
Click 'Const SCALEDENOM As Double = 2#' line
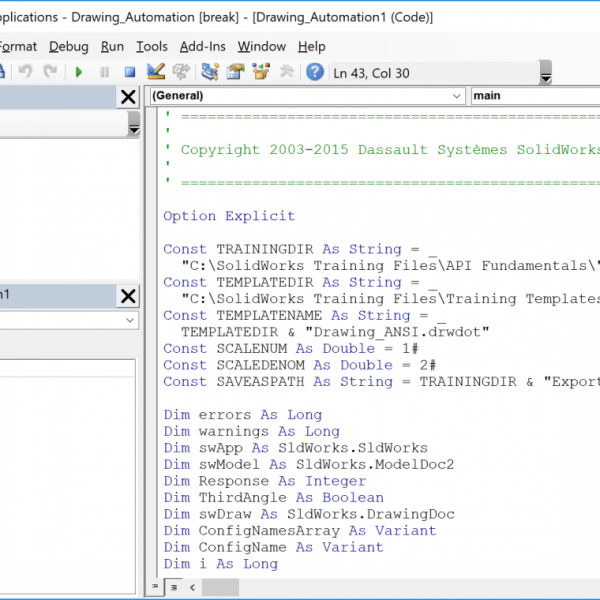300,365
